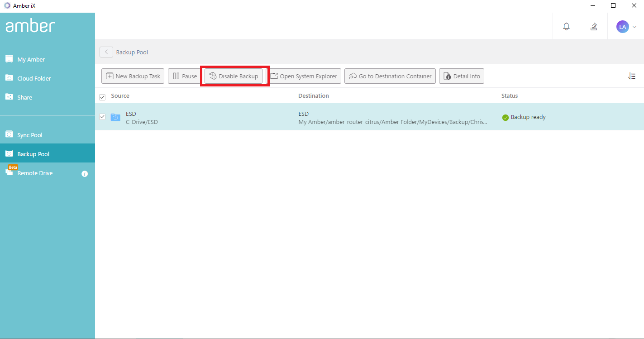Viewport: 644px width, 339px height.
Task: Sort by Status column header
Action: tap(510, 96)
